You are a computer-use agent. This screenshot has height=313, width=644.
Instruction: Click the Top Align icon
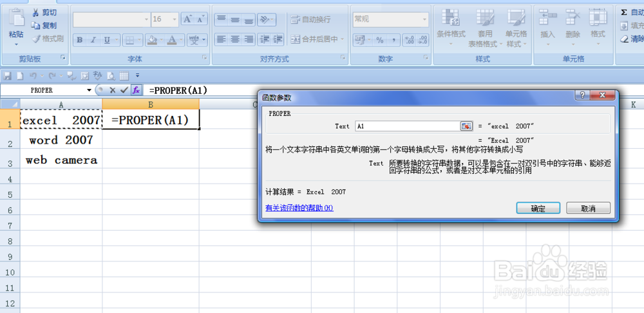coord(222,19)
